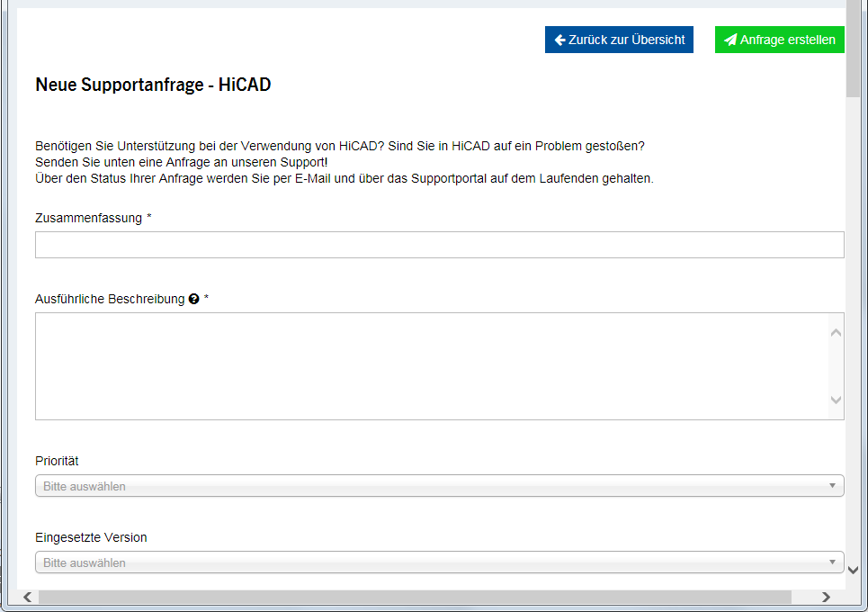The image size is (868, 612).
Task: Click the heading Neue Supportanfrage - HiCAD
Action: [x=153, y=85]
